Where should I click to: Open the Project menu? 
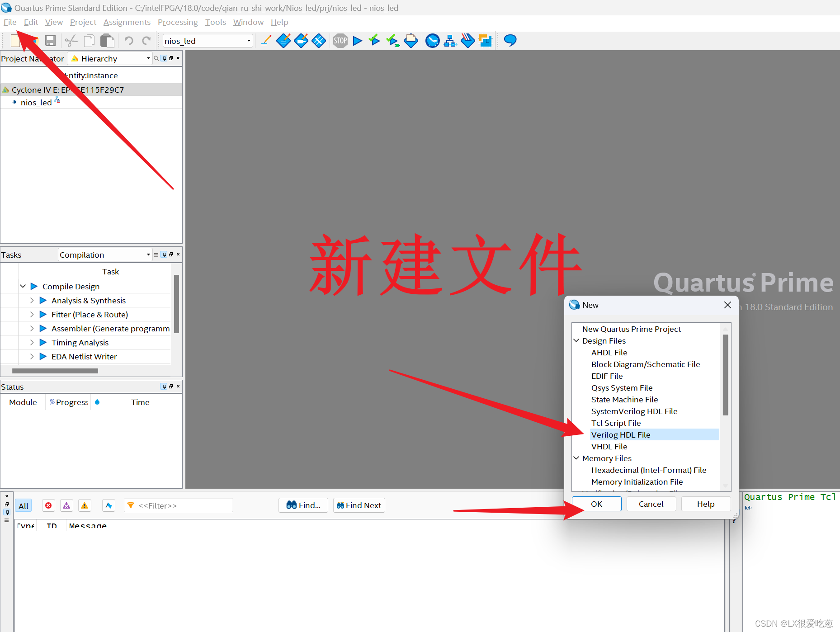tap(83, 22)
